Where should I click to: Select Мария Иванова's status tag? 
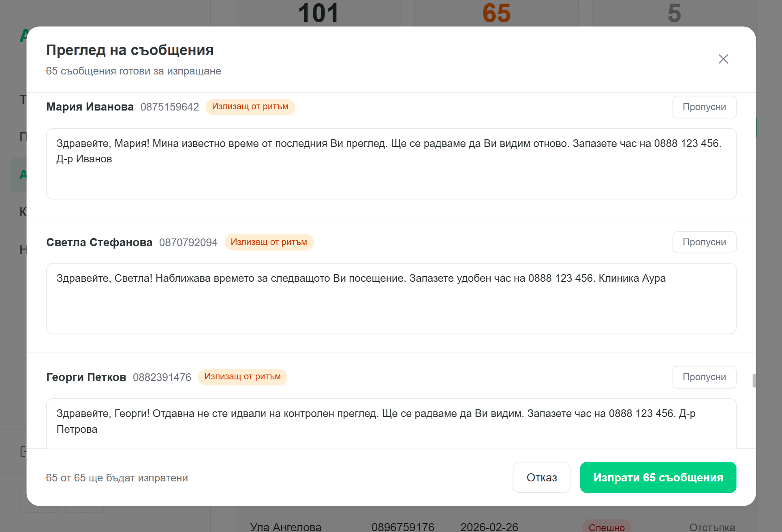click(x=250, y=106)
